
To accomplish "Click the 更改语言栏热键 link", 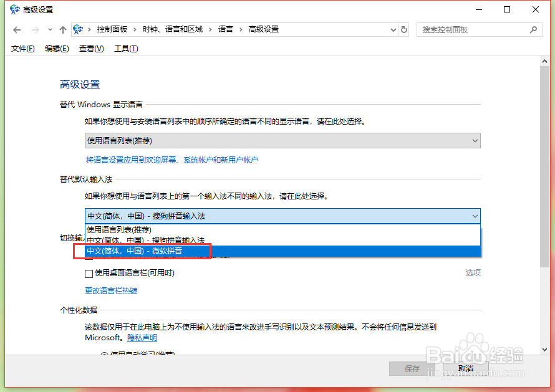I will pyautogui.click(x=110, y=290).
